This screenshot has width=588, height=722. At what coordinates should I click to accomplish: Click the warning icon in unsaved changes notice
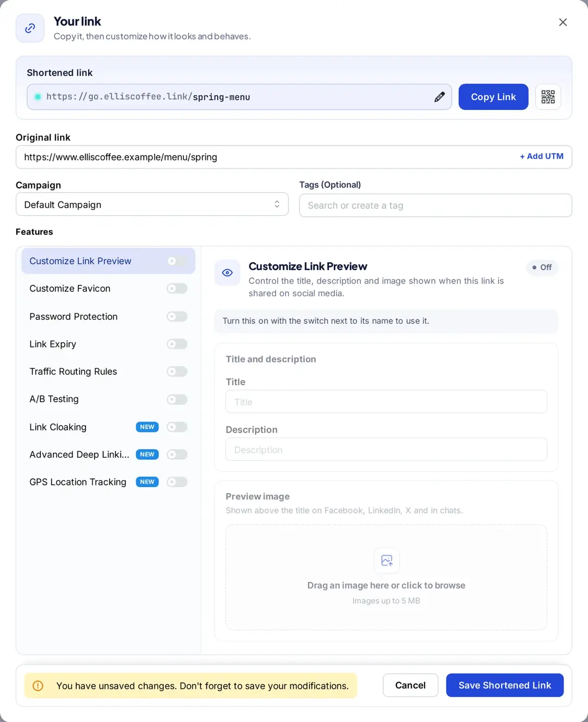pyautogui.click(x=38, y=685)
